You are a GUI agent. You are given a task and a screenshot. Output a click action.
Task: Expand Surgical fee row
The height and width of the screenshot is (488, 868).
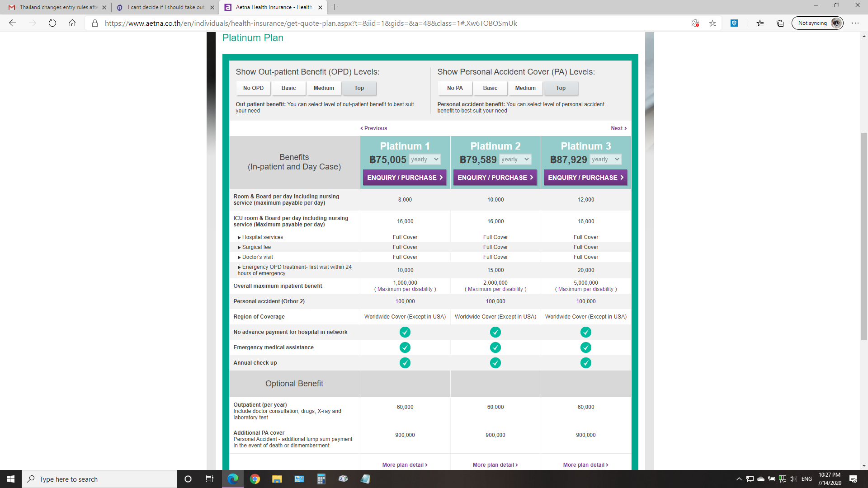254,247
